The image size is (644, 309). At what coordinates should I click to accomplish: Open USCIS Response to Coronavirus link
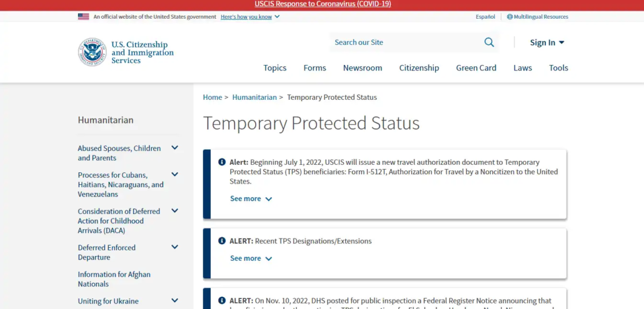323,4
